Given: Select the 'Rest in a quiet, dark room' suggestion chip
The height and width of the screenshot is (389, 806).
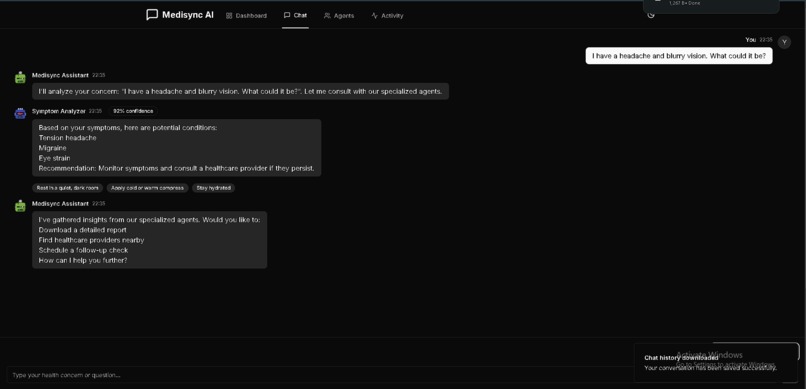Looking at the screenshot, I should click(67, 188).
